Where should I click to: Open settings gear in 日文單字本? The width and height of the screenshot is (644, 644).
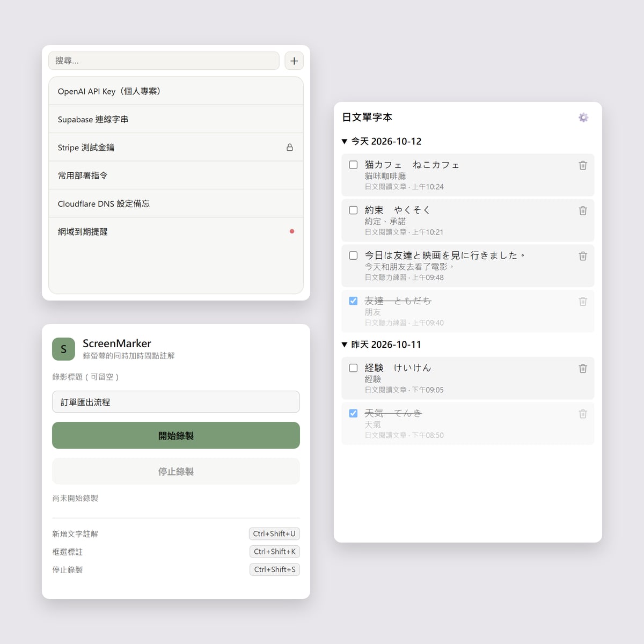pyautogui.click(x=583, y=118)
